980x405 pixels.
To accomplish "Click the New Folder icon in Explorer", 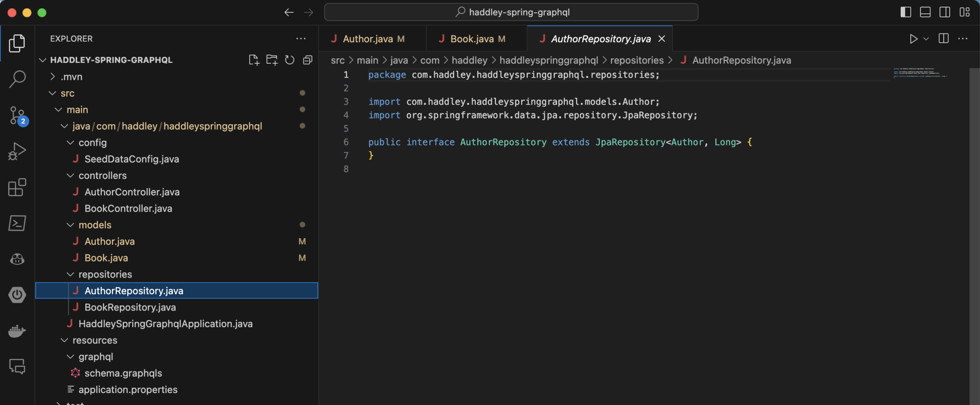I will (x=272, y=60).
